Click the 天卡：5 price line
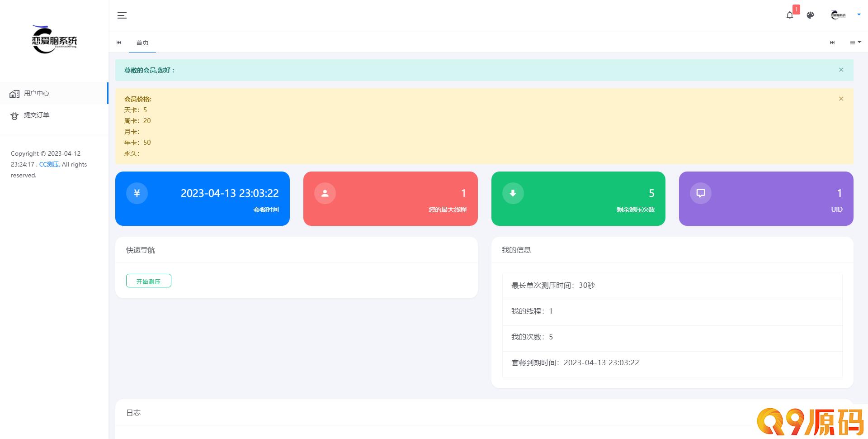868x439 pixels. coord(136,110)
